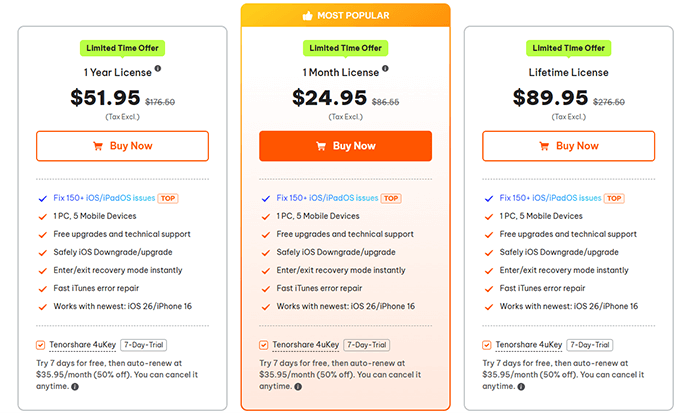The height and width of the screenshot is (413, 700).
Task: Click the 7-Day-Trial badge in 1 Year plan
Action: point(143,345)
